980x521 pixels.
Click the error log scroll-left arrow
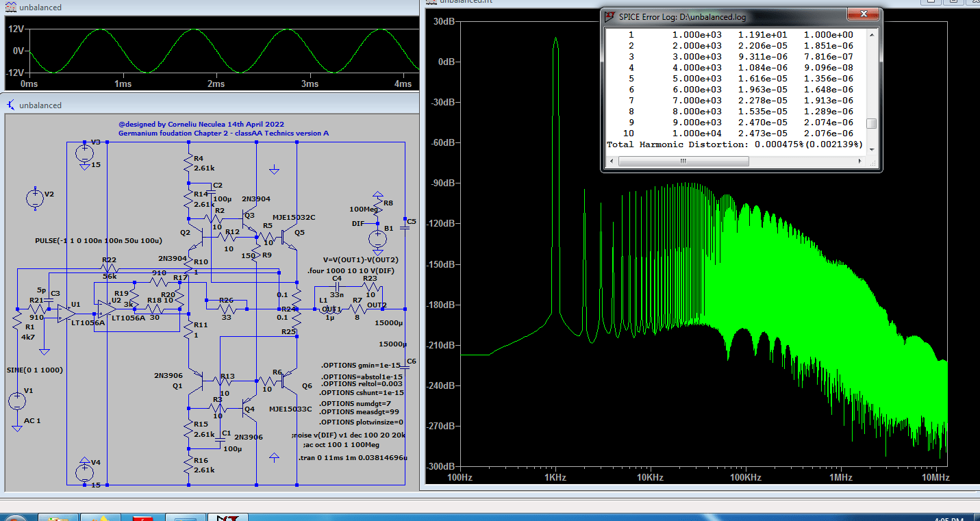pos(612,162)
